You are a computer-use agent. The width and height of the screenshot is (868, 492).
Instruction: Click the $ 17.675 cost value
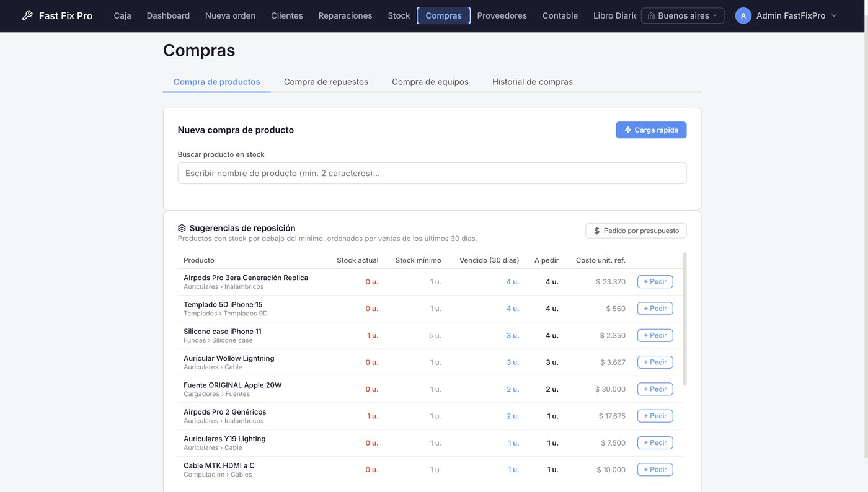[x=612, y=416]
